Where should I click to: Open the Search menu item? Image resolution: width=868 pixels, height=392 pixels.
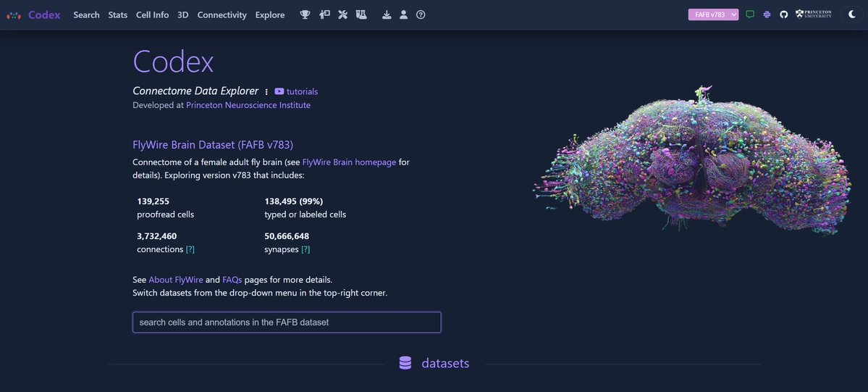[86, 15]
